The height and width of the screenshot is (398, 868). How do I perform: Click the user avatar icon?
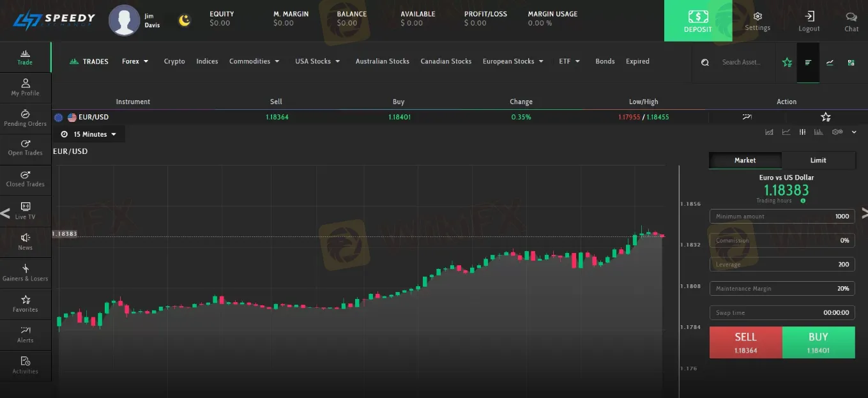click(x=125, y=20)
